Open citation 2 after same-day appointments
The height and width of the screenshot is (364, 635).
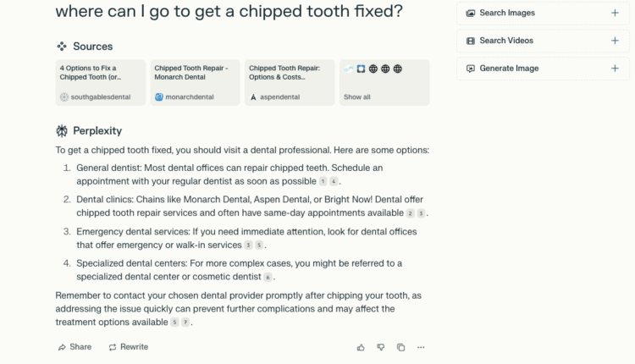[411, 213]
